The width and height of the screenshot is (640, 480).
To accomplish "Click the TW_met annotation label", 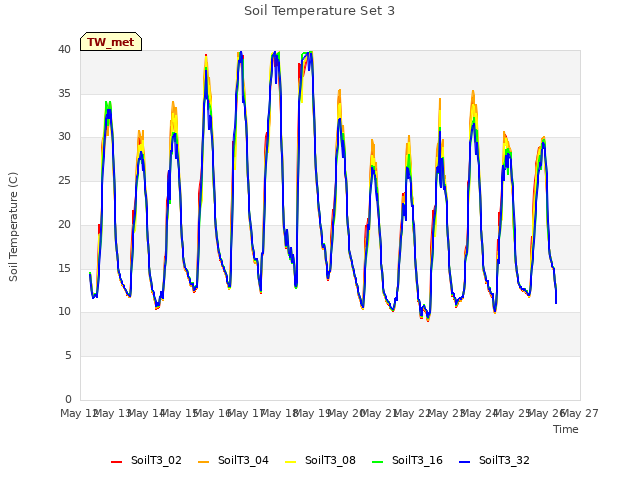I will tap(111, 42).
